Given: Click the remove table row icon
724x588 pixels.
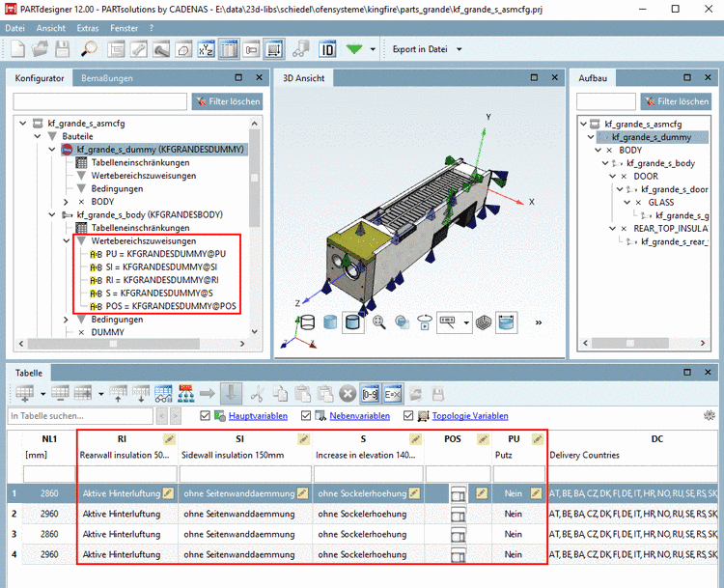Looking at the screenshot, I should 60,394.
